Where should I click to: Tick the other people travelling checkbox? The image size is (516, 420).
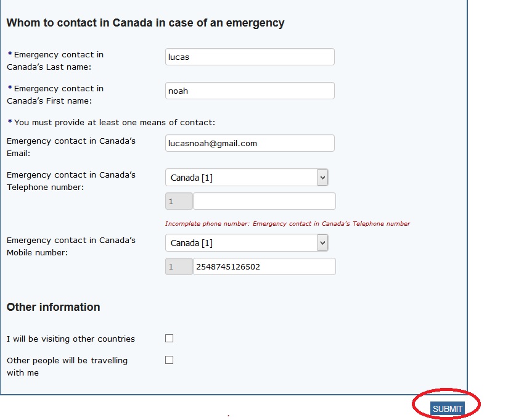[x=170, y=360]
